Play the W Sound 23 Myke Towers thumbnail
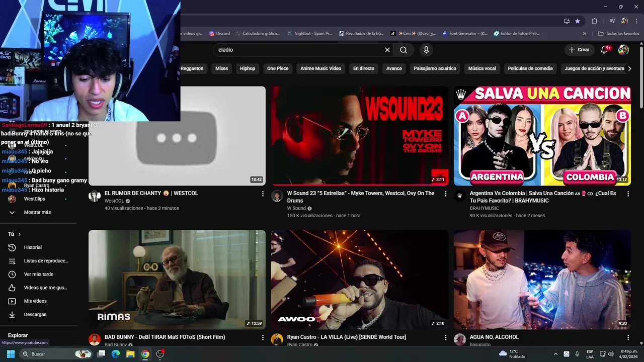The width and height of the screenshot is (644, 362). coord(359,136)
